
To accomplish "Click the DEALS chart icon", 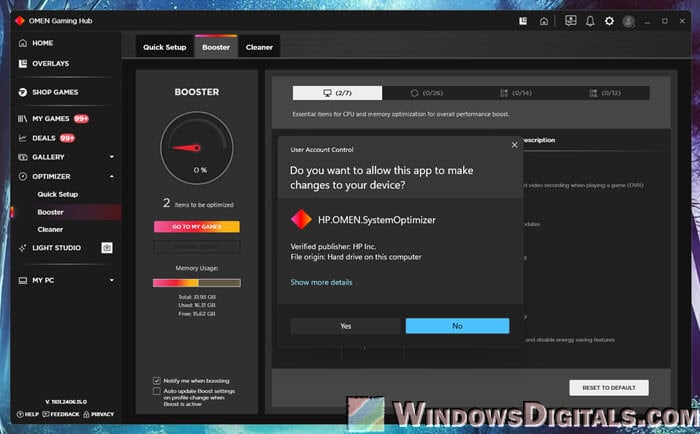I will (23, 138).
